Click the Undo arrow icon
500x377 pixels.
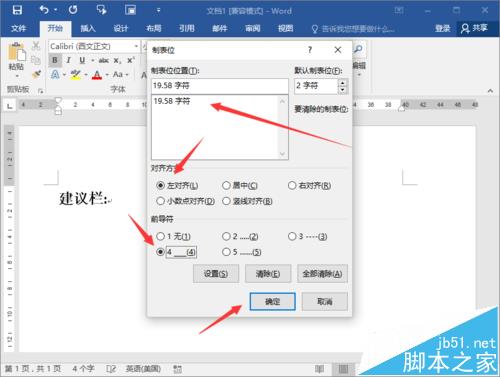pyautogui.click(x=44, y=10)
